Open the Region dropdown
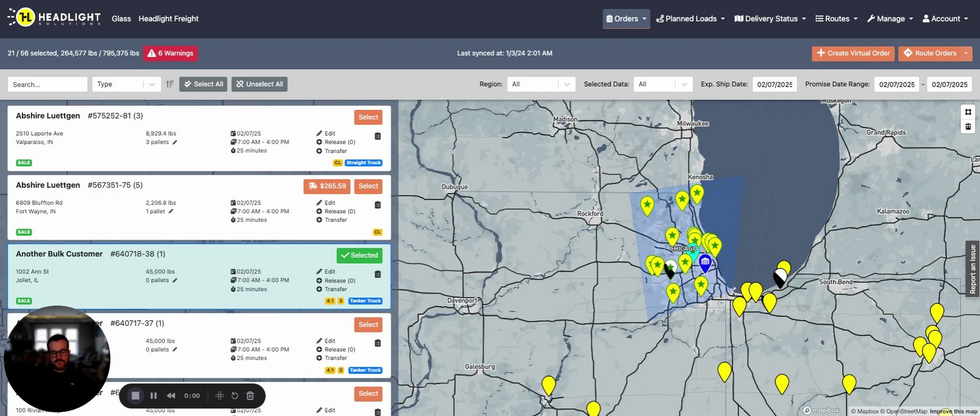 tap(541, 84)
